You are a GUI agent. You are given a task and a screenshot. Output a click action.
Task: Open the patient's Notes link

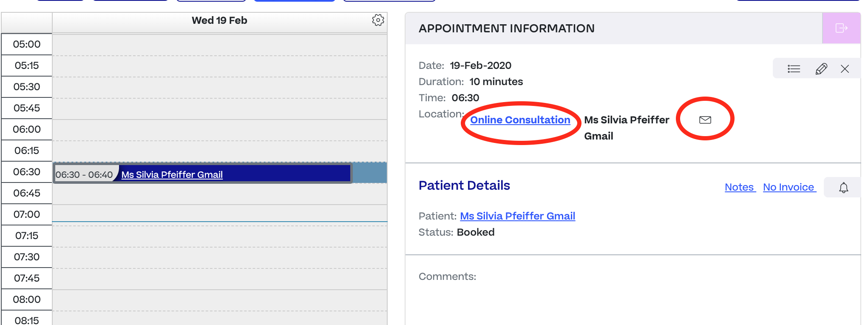pos(740,187)
